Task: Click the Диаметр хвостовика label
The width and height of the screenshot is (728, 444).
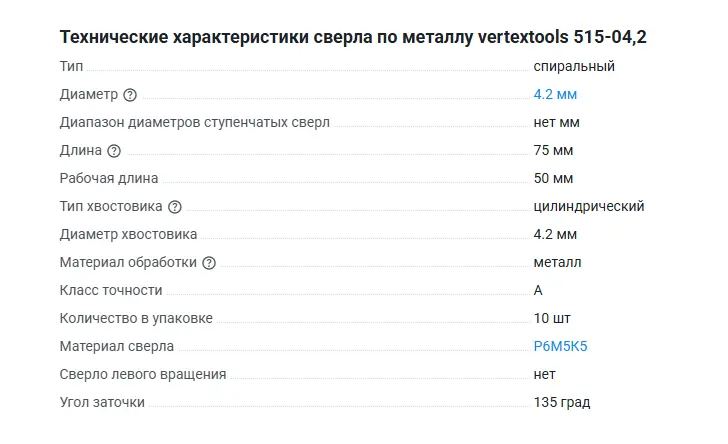Action: pos(128,235)
